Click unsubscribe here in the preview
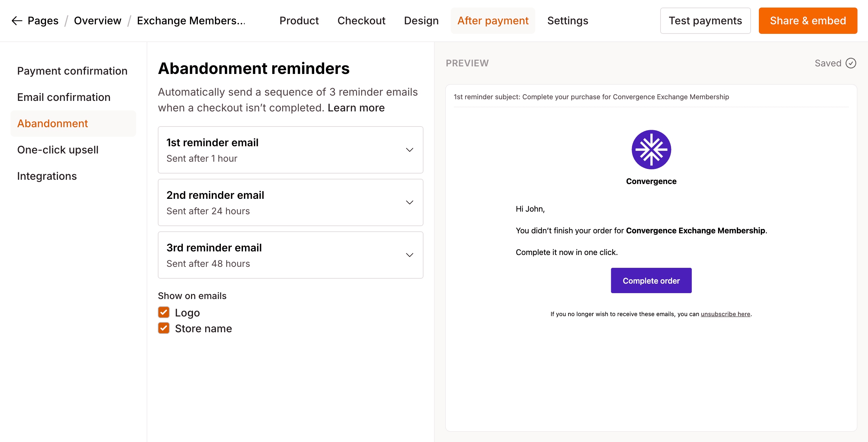 [x=725, y=314]
